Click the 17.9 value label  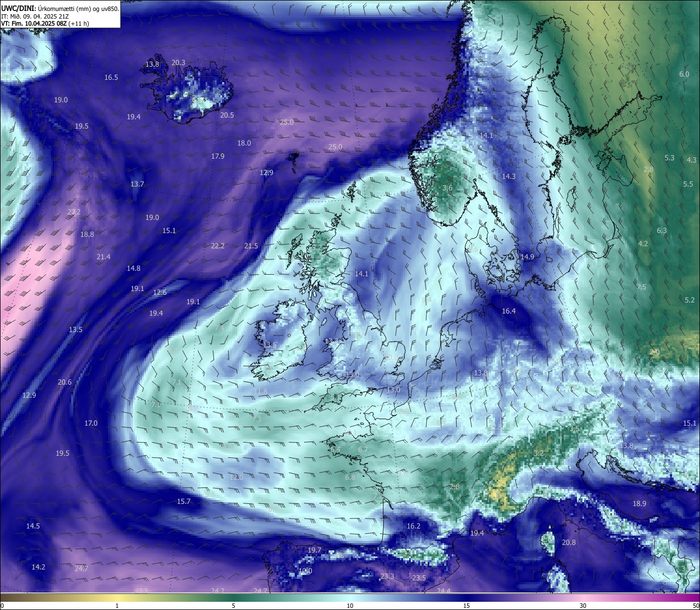(x=218, y=156)
